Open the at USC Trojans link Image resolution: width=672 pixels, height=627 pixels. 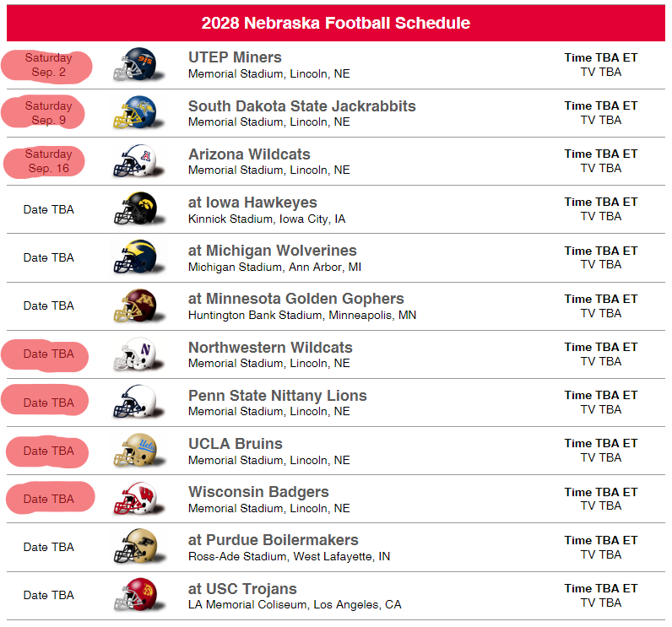pyautogui.click(x=242, y=588)
